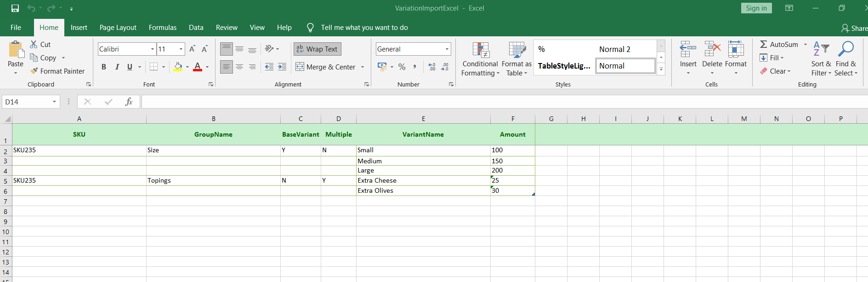
Task: Open the File tab
Action: pos(16,28)
